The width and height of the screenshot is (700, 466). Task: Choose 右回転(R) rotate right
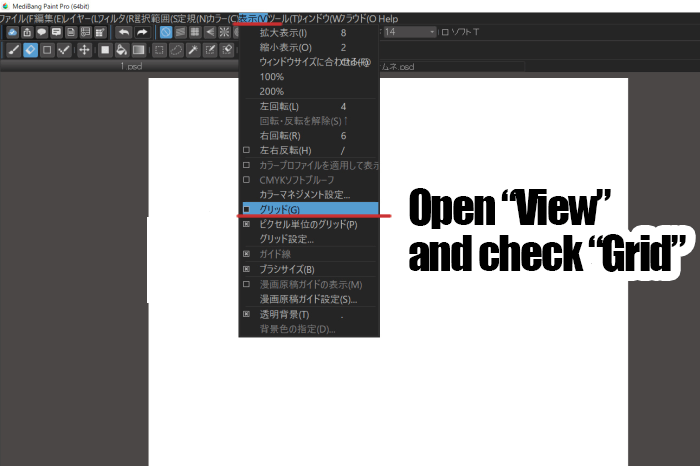click(x=309, y=136)
